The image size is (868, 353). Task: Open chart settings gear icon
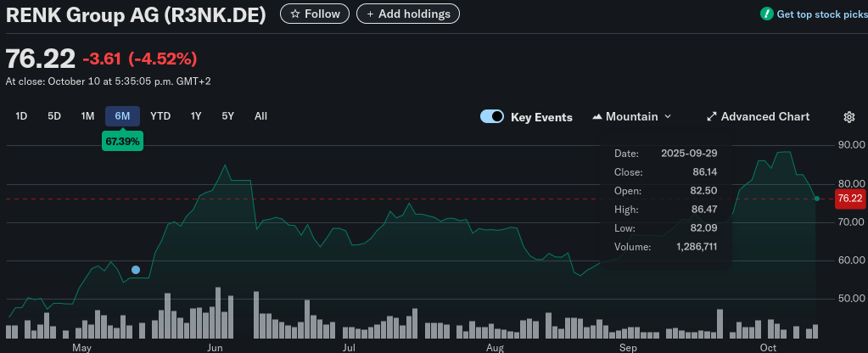(x=848, y=117)
